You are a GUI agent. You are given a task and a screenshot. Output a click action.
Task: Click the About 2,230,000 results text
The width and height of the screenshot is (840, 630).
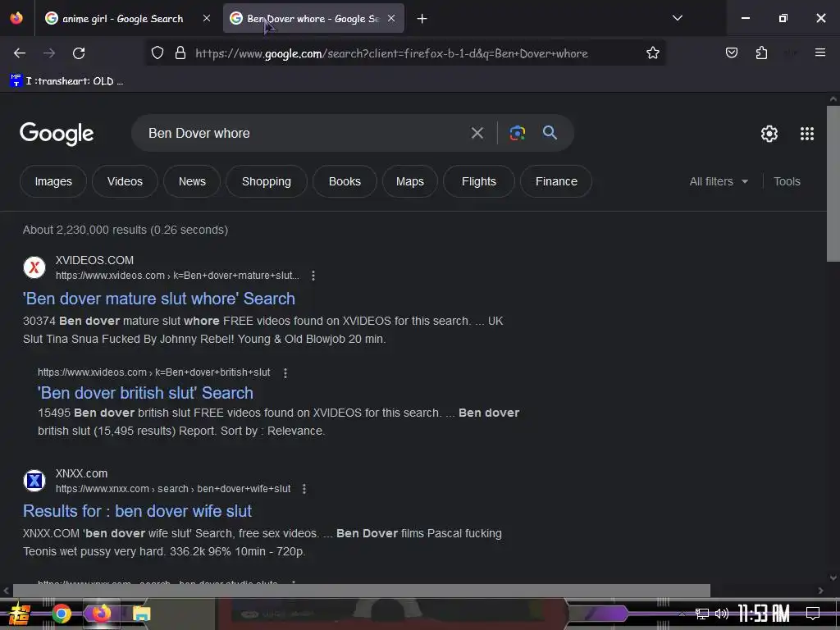click(x=126, y=230)
